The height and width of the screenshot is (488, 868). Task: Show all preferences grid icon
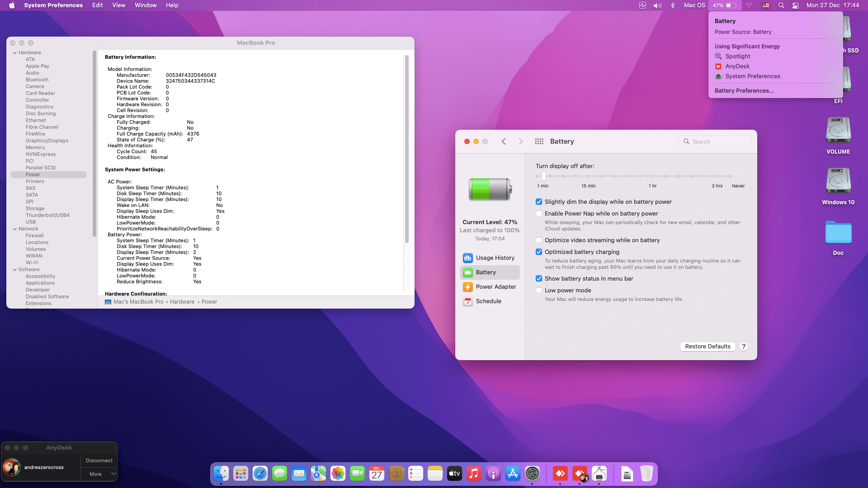coord(539,141)
